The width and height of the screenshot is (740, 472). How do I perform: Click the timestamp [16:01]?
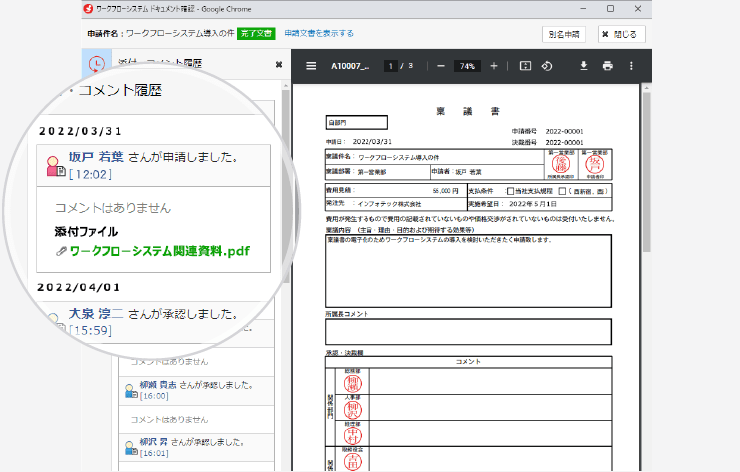(154, 453)
